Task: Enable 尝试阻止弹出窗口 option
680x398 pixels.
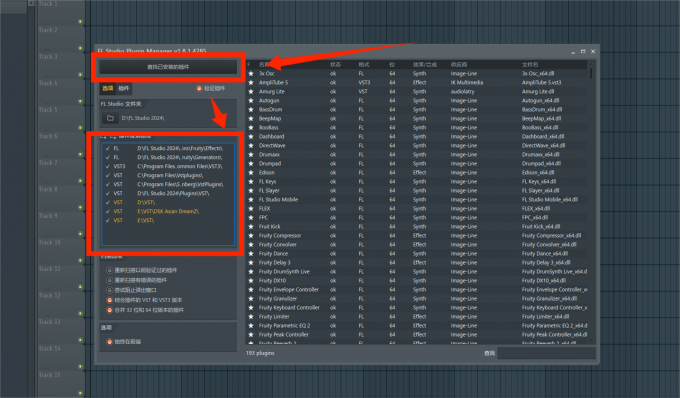Action: (110, 290)
